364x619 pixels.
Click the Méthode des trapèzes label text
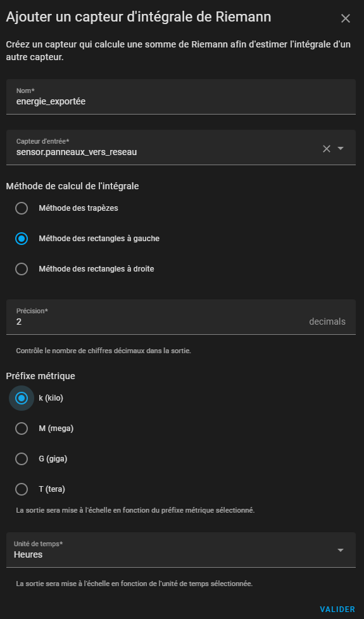click(x=78, y=208)
